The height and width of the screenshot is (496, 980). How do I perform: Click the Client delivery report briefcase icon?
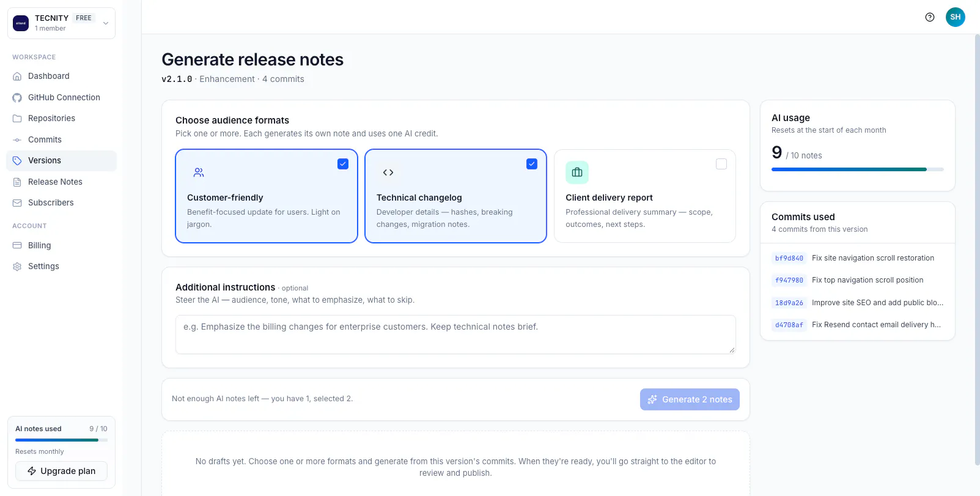577,172
